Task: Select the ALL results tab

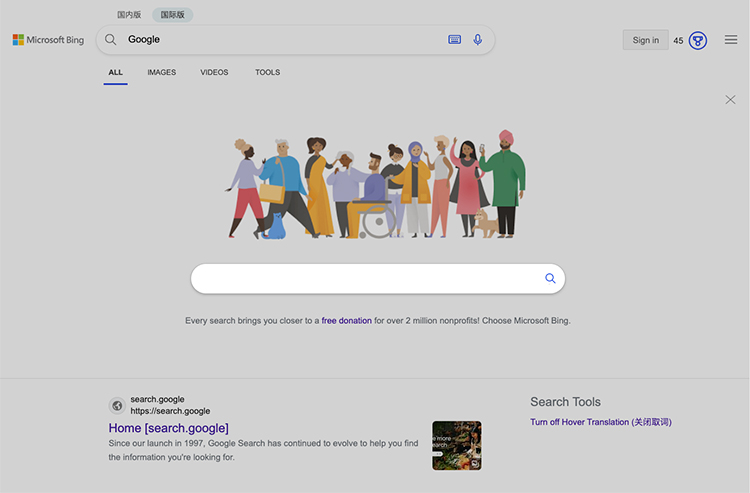Action: coord(115,72)
